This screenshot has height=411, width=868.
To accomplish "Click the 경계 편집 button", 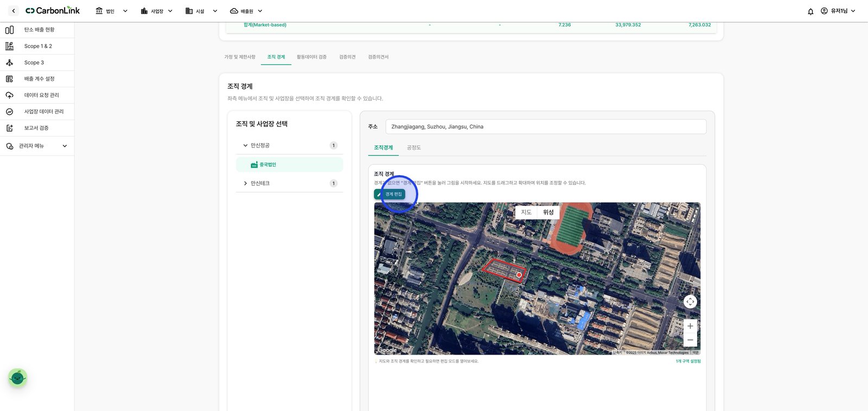I will (390, 194).
